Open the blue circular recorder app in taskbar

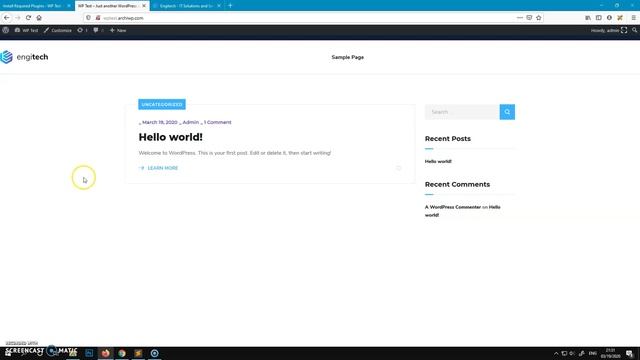154,353
